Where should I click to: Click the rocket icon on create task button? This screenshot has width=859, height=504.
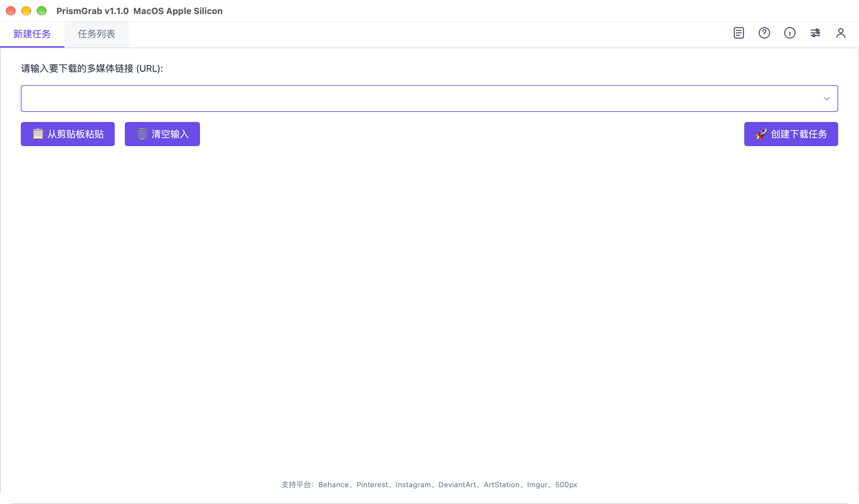(761, 134)
